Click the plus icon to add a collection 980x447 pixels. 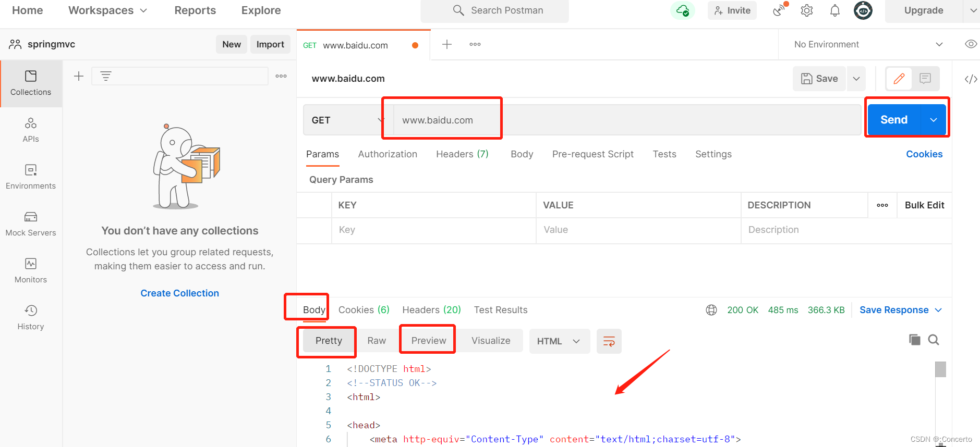click(x=79, y=76)
